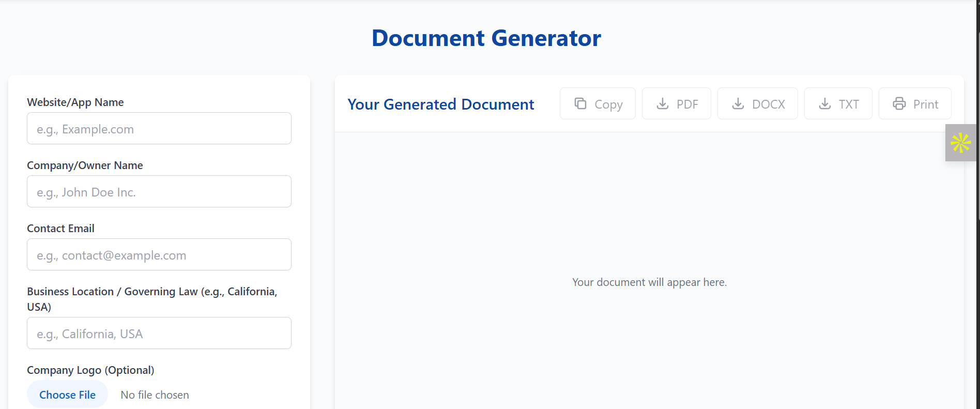Focus the Website/App Name field

(159, 128)
